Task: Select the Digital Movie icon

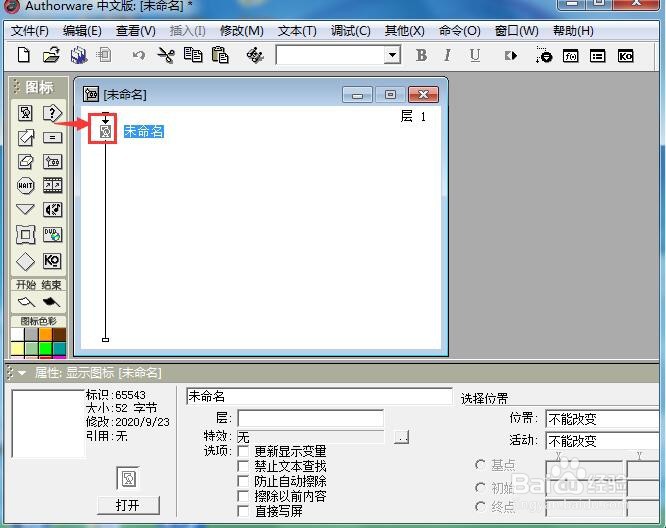Action: tap(53, 186)
